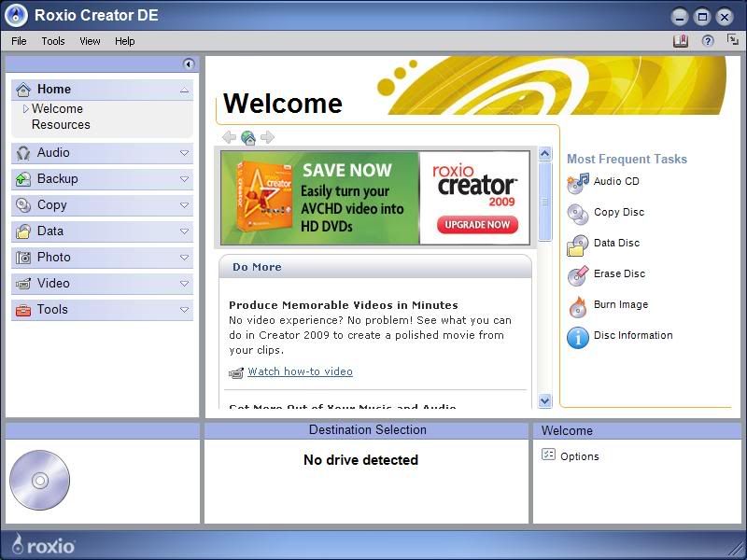Open the Tools menu in menu bar
The image size is (747, 560).
[53, 41]
